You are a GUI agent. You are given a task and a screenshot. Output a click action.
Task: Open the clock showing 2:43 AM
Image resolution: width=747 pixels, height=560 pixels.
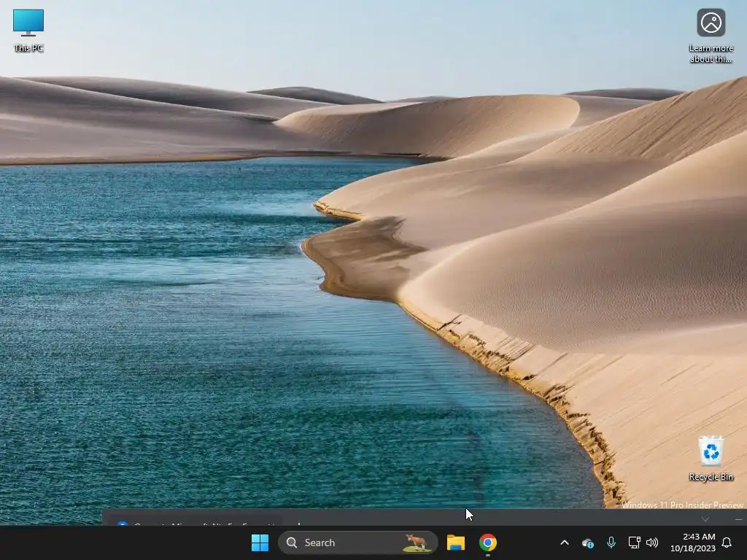click(693, 542)
